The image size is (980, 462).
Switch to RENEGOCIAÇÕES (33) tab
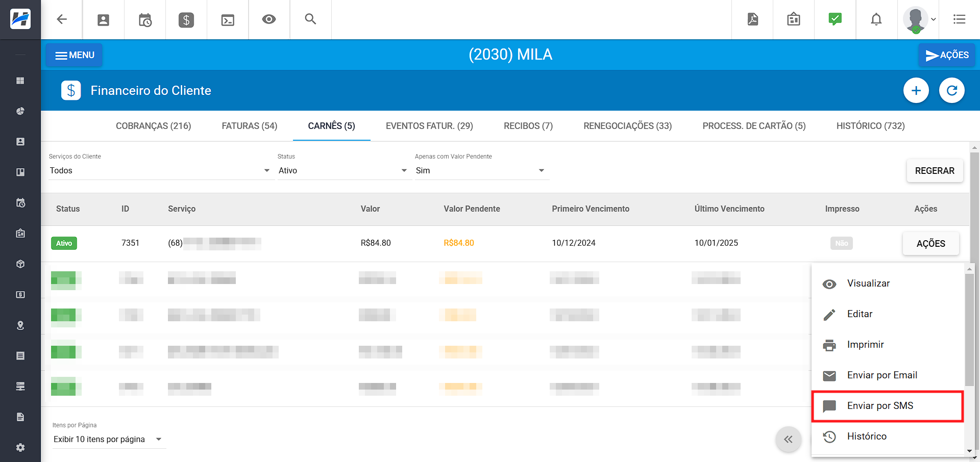click(x=628, y=126)
